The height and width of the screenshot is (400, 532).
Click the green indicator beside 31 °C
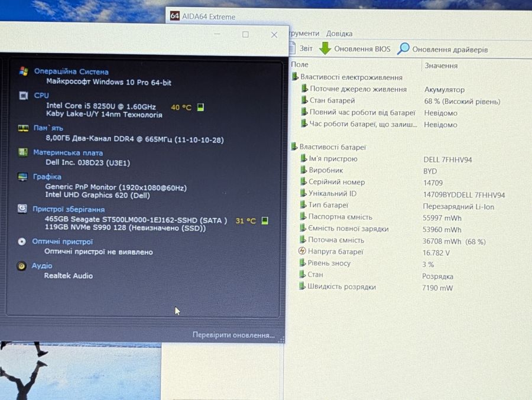pyautogui.click(x=265, y=220)
